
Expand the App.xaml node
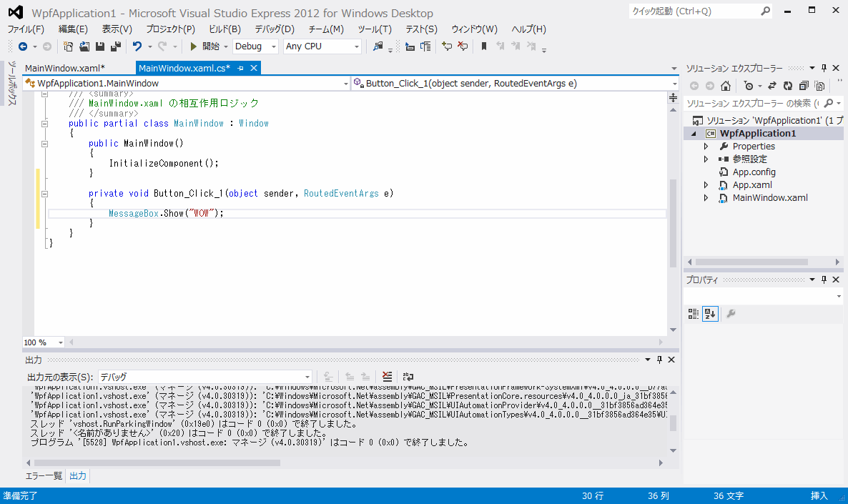tap(706, 185)
